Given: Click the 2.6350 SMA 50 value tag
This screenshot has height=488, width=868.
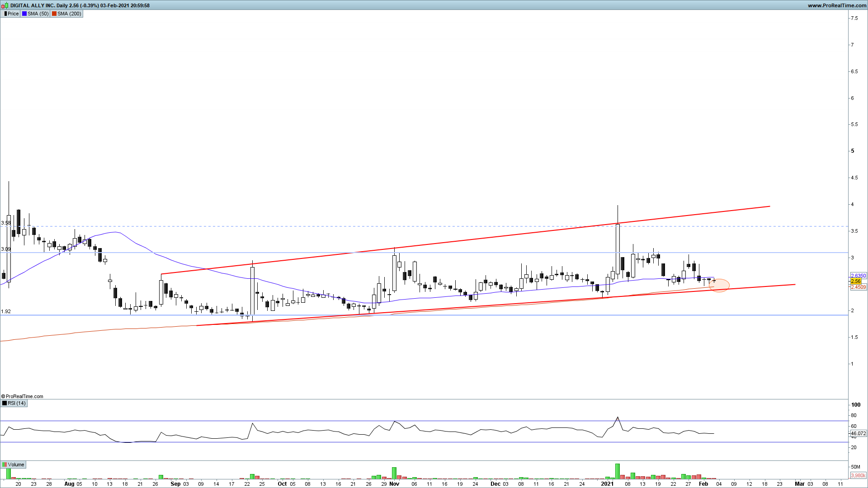Looking at the screenshot, I should coord(858,276).
